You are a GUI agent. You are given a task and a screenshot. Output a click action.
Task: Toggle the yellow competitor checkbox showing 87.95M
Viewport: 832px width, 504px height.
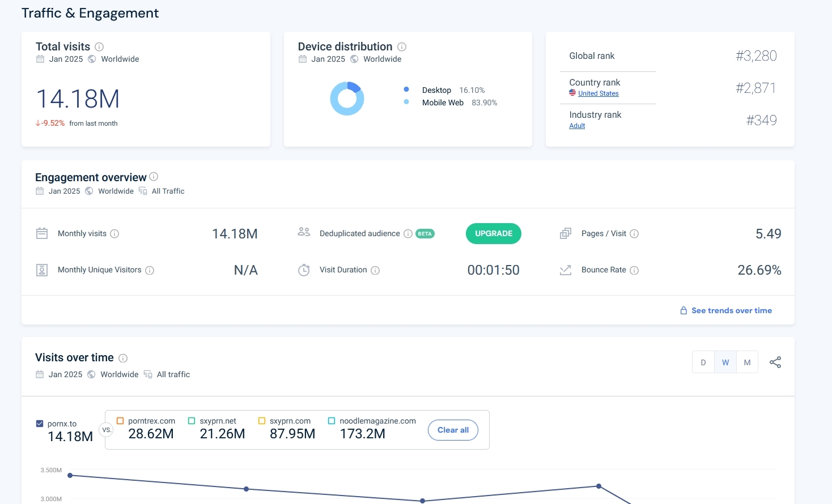(262, 421)
